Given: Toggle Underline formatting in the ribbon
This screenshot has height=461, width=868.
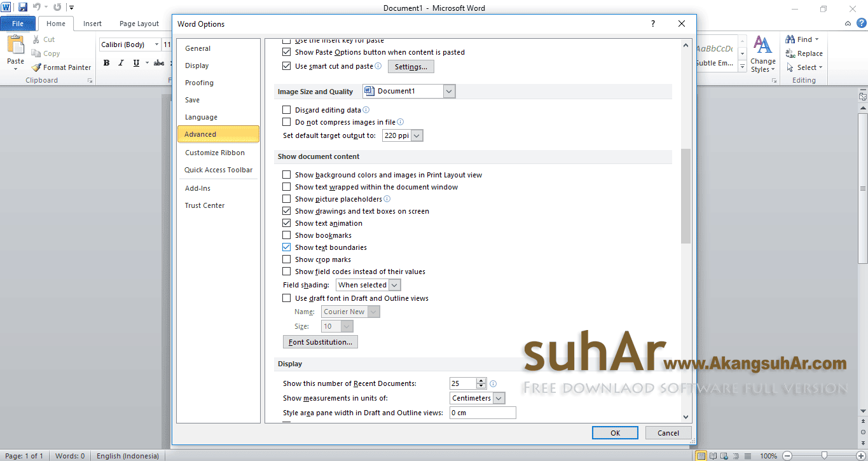Looking at the screenshot, I should 136,63.
